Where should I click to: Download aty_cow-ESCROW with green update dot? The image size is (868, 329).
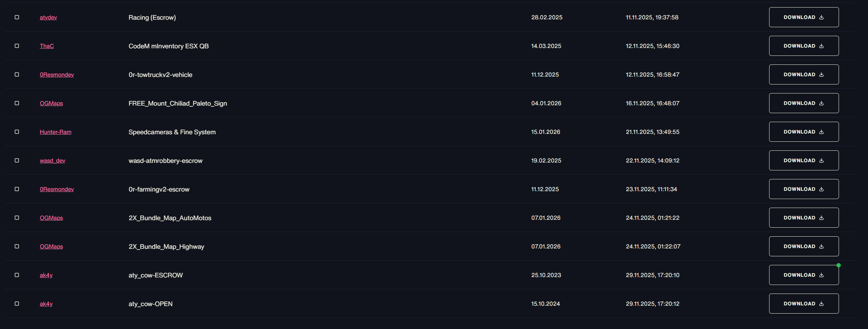804,275
